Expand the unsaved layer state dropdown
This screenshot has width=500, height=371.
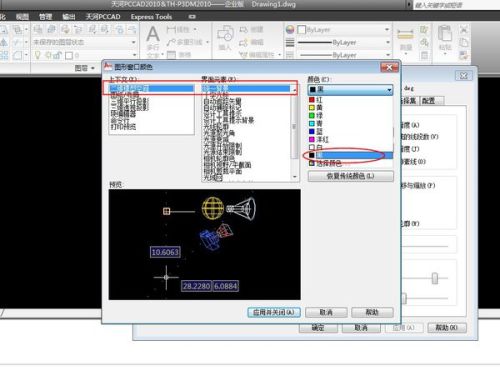point(84,42)
